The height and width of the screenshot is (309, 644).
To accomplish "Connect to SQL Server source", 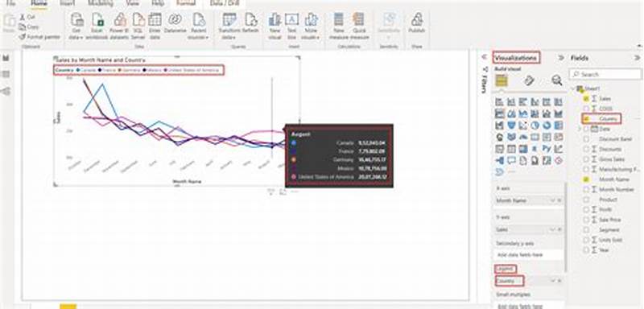I will (138, 26).
